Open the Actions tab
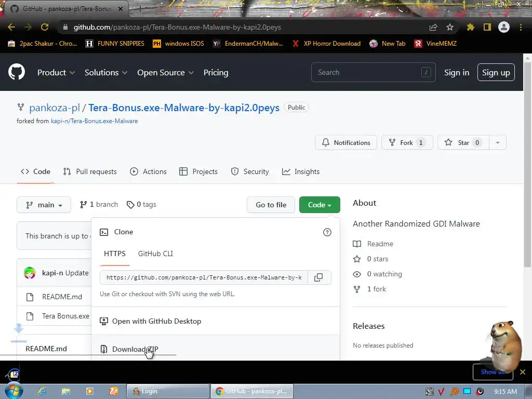532x399 pixels. (148, 171)
